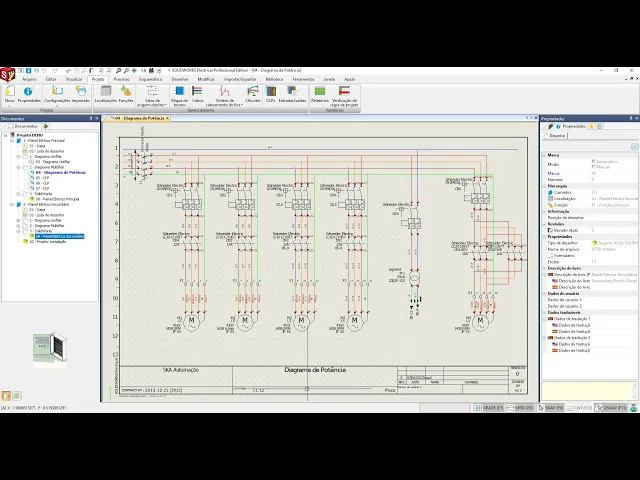Collapse 1 - Painel Elétrico Principal book
This screenshot has width=640, height=480.
(12, 140)
